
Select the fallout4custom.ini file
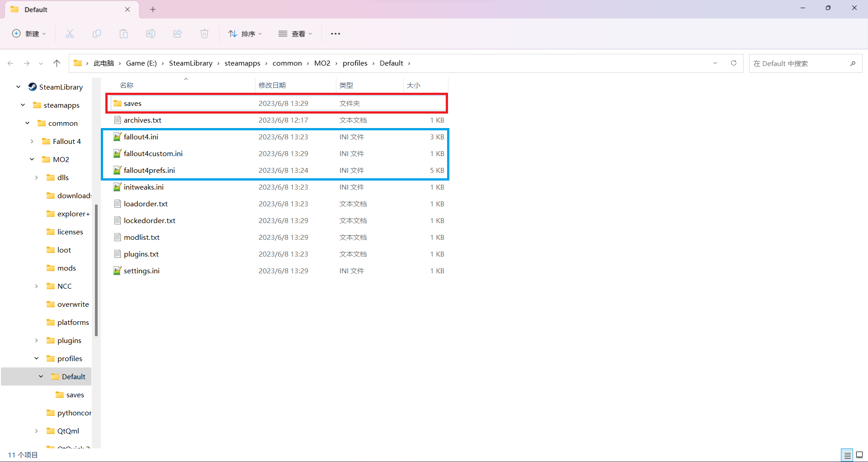coord(279,153)
